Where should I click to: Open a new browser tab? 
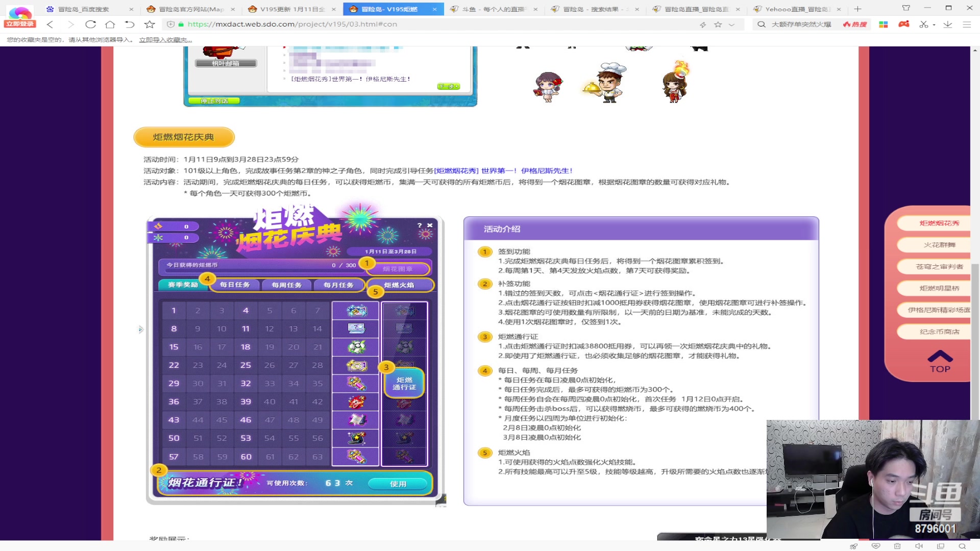(x=858, y=9)
